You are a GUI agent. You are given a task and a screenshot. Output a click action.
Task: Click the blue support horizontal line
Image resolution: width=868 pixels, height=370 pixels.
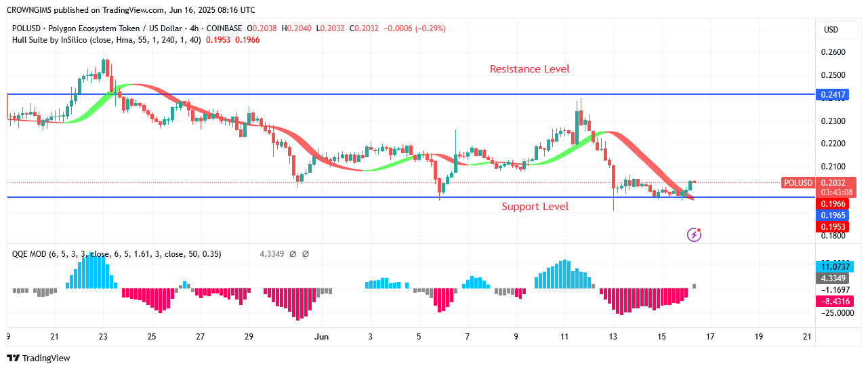pos(411,197)
